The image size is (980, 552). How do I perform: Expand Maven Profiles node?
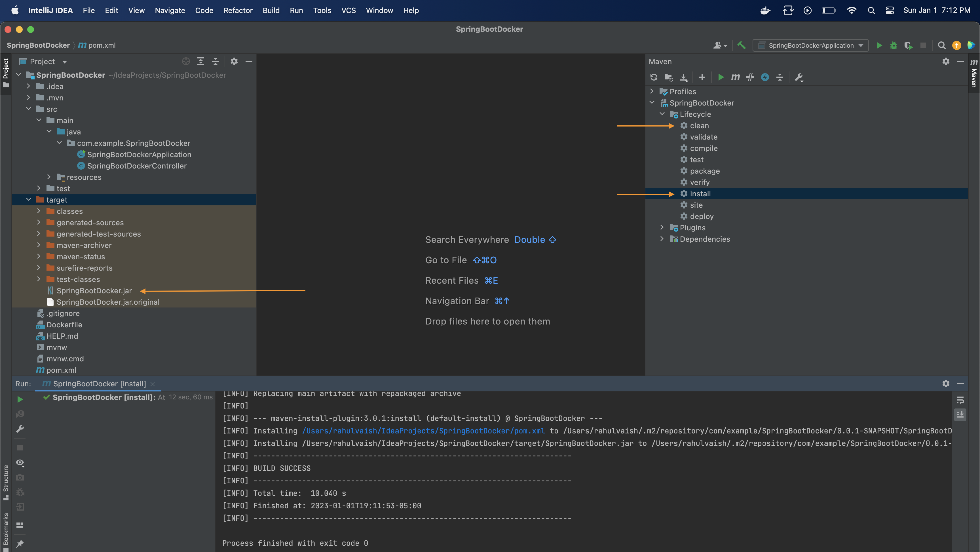pyautogui.click(x=652, y=91)
